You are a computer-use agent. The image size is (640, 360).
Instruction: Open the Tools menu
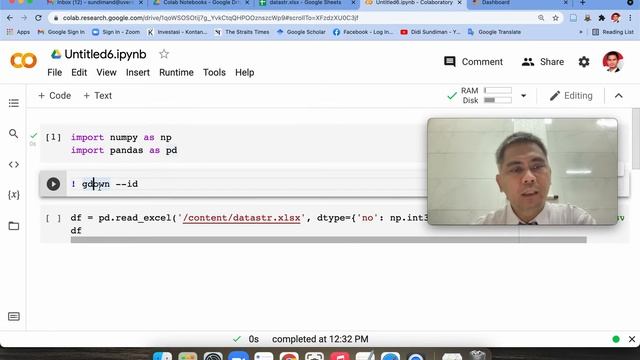click(x=214, y=73)
